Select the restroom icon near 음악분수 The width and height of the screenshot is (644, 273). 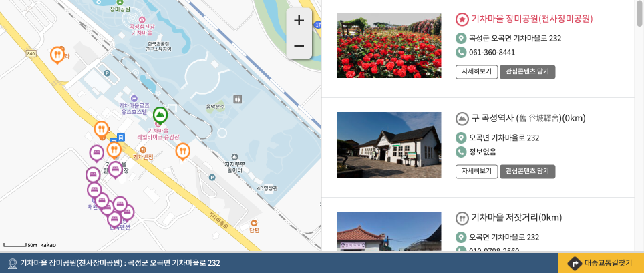click(238, 99)
